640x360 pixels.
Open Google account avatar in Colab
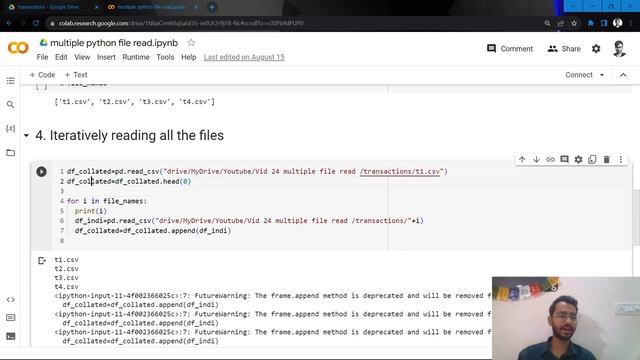619,49
